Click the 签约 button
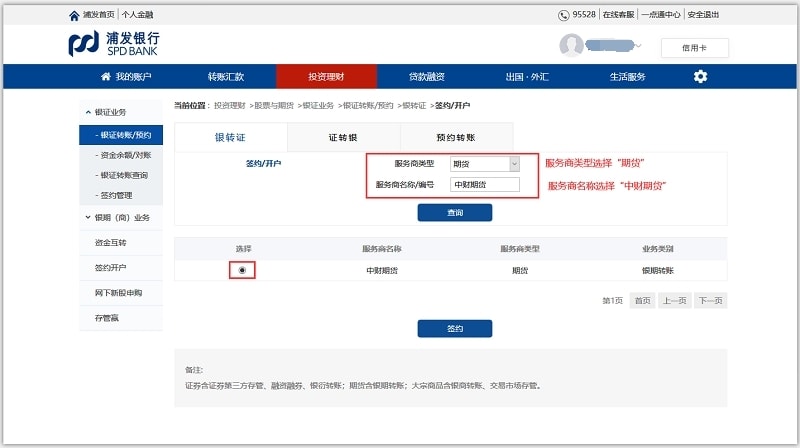The height and width of the screenshot is (448, 800). (454, 328)
